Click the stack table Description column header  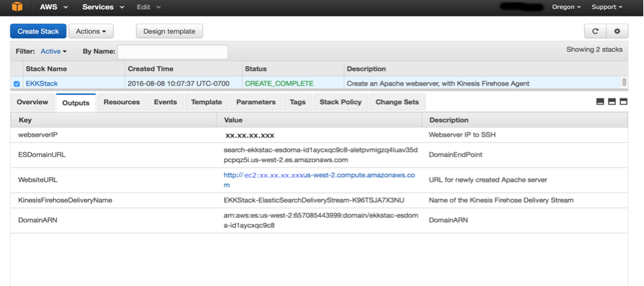[x=485, y=69]
